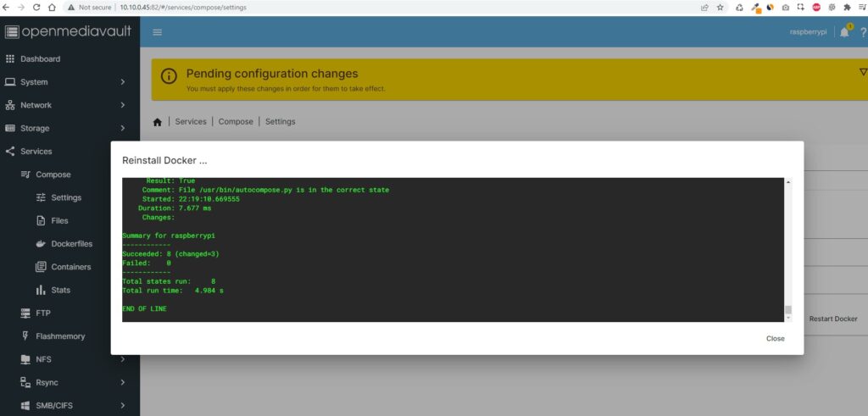Click Settings breadcrumb link

tap(280, 122)
